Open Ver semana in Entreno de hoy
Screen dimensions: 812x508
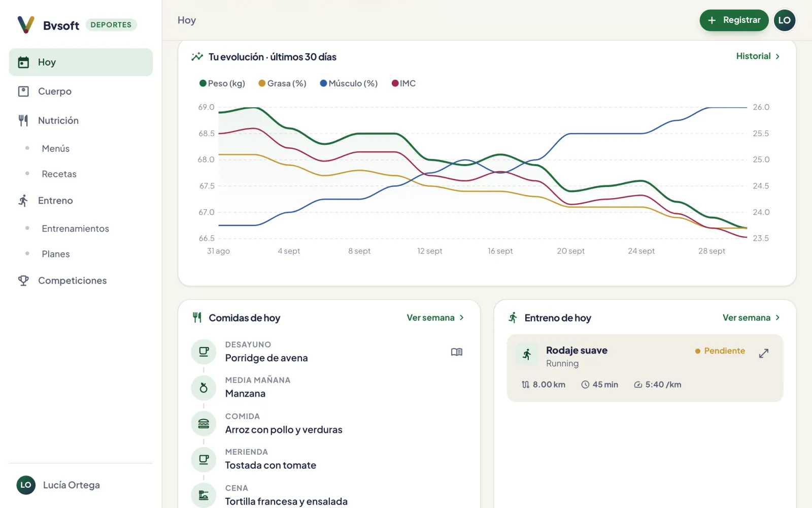(x=752, y=317)
